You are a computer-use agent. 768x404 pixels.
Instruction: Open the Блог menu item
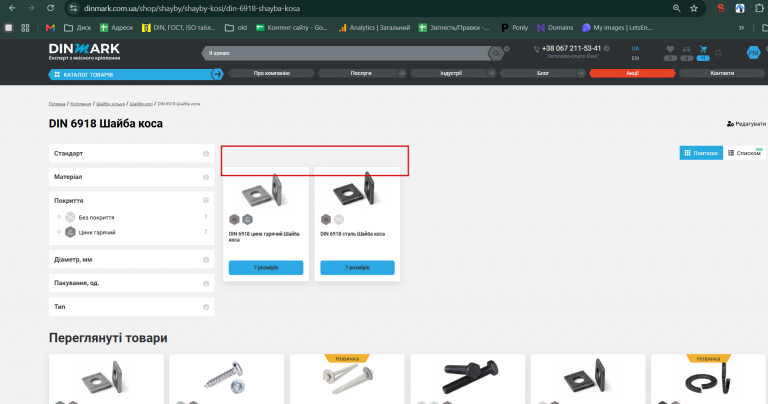click(543, 73)
